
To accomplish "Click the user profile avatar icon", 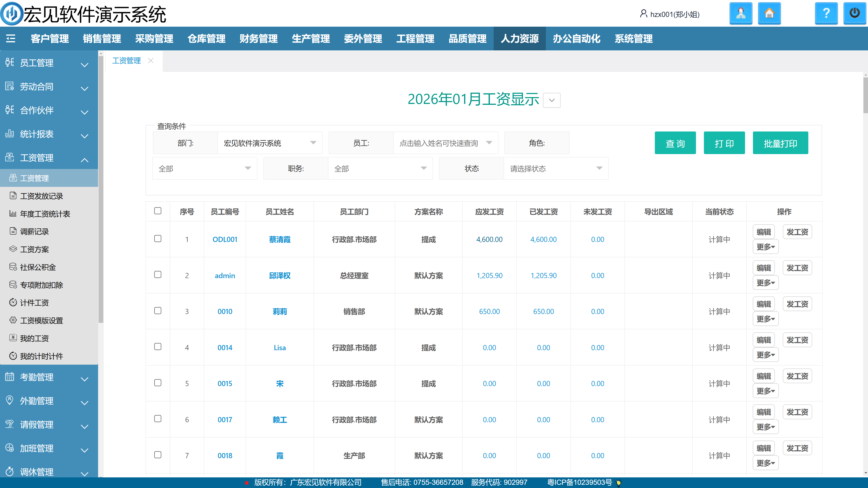I will coord(741,14).
